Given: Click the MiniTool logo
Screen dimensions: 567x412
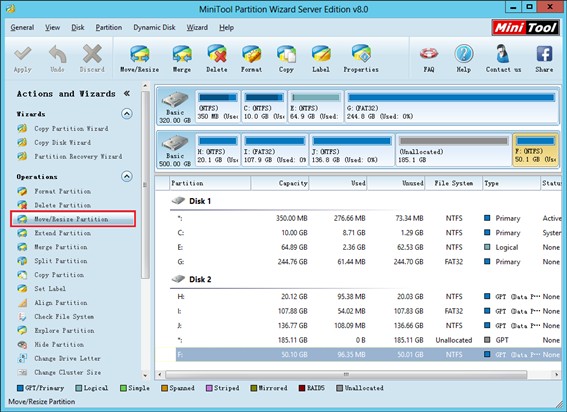Looking at the screenshot, I should pos(526,27).
